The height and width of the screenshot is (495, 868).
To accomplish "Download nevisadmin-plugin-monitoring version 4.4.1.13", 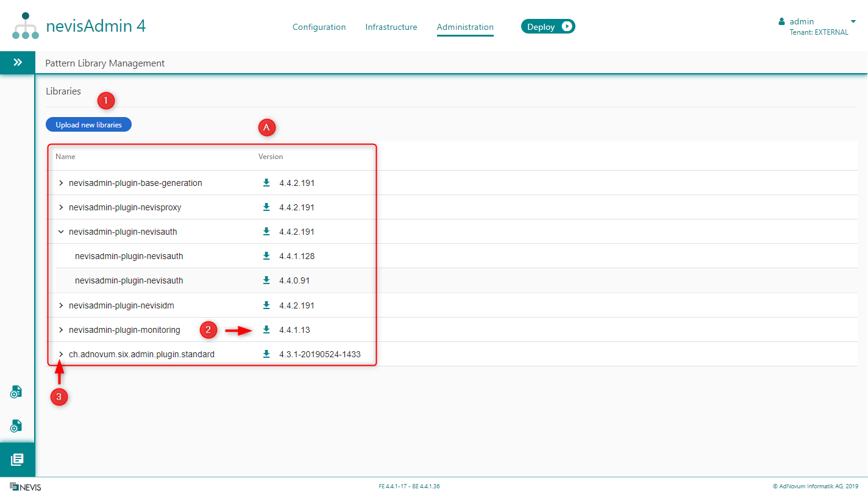I will click(266, 330).
